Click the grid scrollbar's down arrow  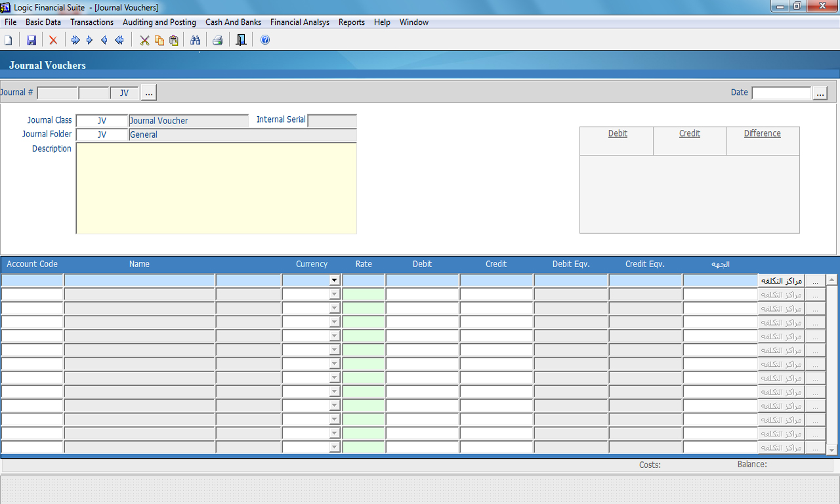coord(831,450)
